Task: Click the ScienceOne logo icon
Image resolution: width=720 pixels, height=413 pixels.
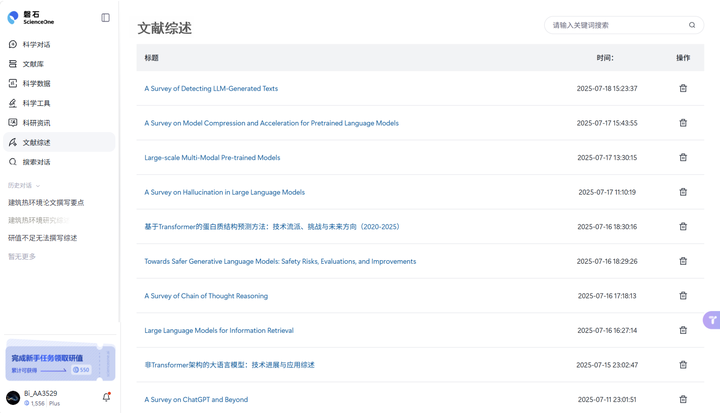Action: coord(13,17)
